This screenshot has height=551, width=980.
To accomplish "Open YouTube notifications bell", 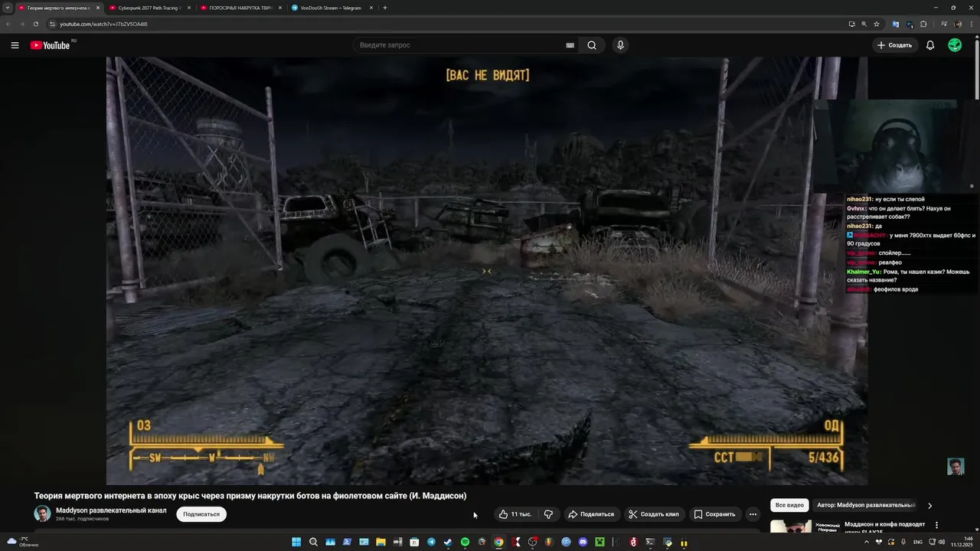I will click(930, 45).
